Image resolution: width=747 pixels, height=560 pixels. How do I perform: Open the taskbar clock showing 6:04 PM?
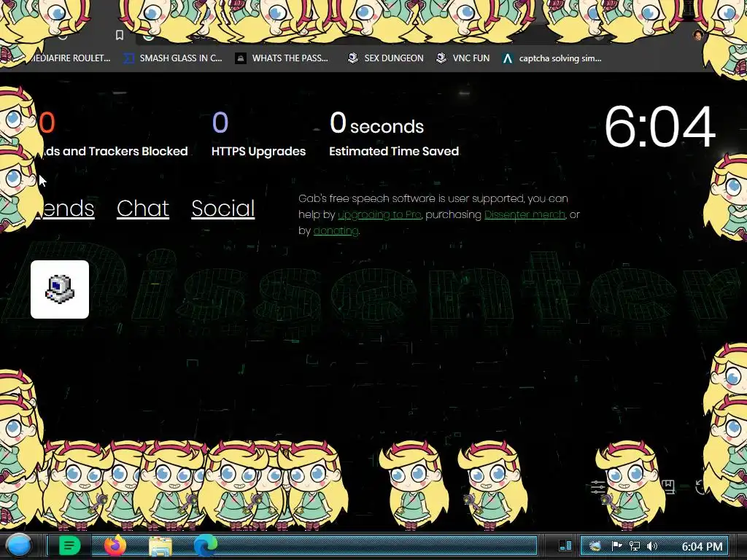coord(702,546)
